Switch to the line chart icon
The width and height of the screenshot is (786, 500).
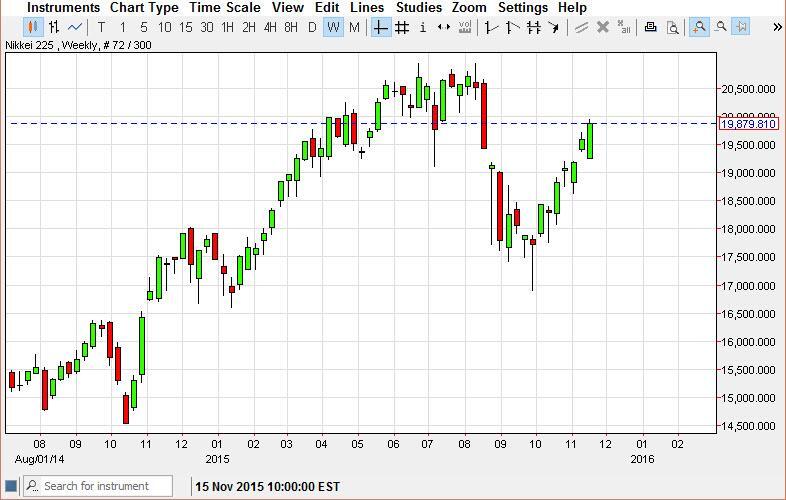[75, 27]
